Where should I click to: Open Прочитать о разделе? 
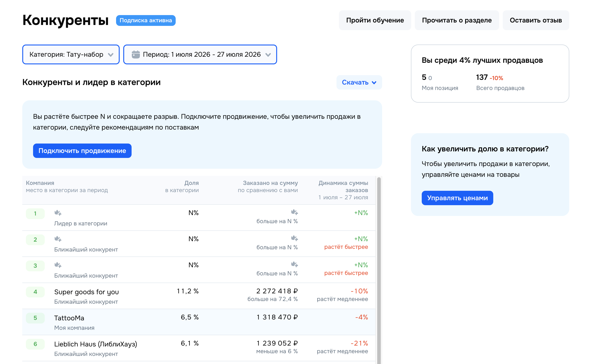click(457, 20)
